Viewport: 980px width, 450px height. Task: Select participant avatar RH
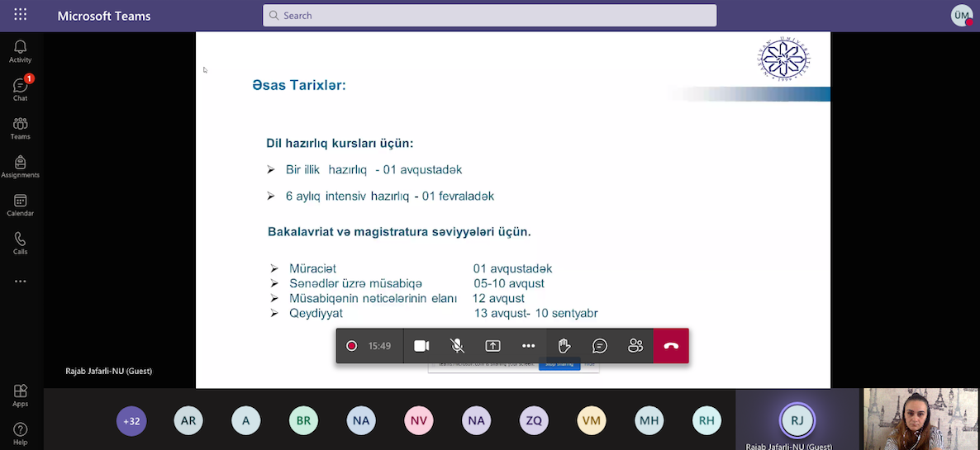point(706,420)
